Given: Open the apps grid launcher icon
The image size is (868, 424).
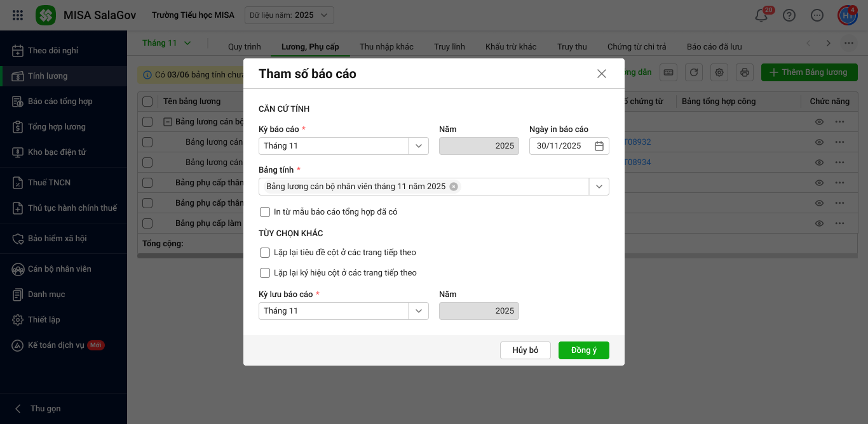Looking at the screenshot, I should coord(18,15).
